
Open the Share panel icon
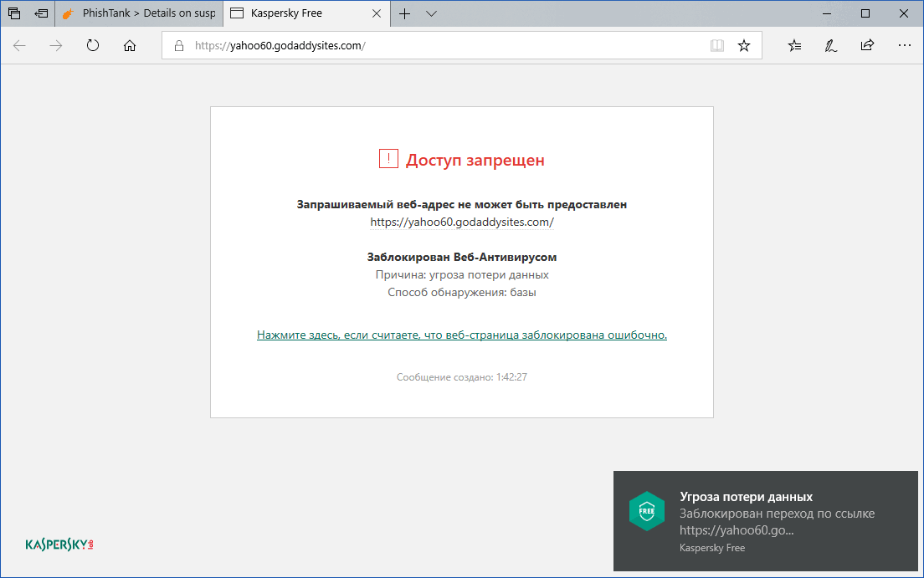click(x=867, y=45)
